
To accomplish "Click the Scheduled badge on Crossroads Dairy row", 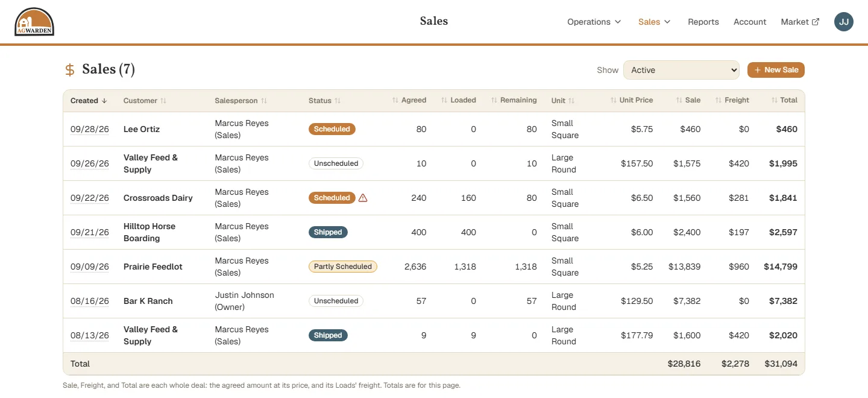I will tap(332, 198).
